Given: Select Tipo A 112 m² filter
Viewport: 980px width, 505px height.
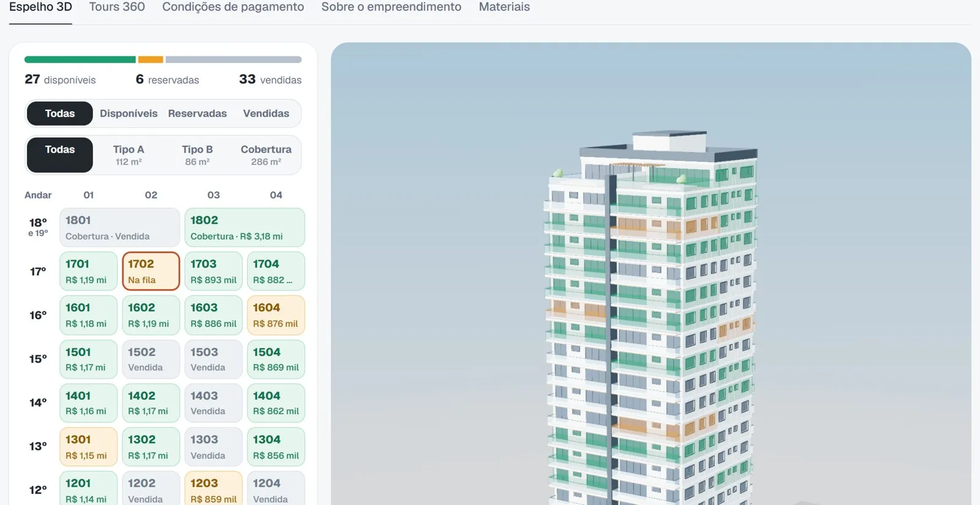Looking at the screenshot, I should pos(129,155).
